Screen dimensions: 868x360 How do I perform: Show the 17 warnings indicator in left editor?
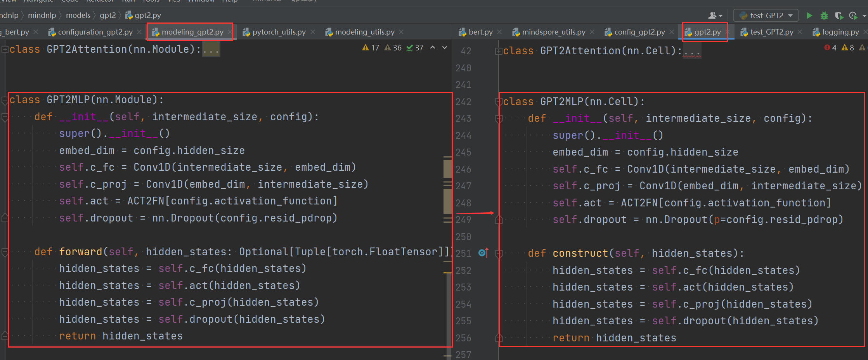tap(371, 48)
